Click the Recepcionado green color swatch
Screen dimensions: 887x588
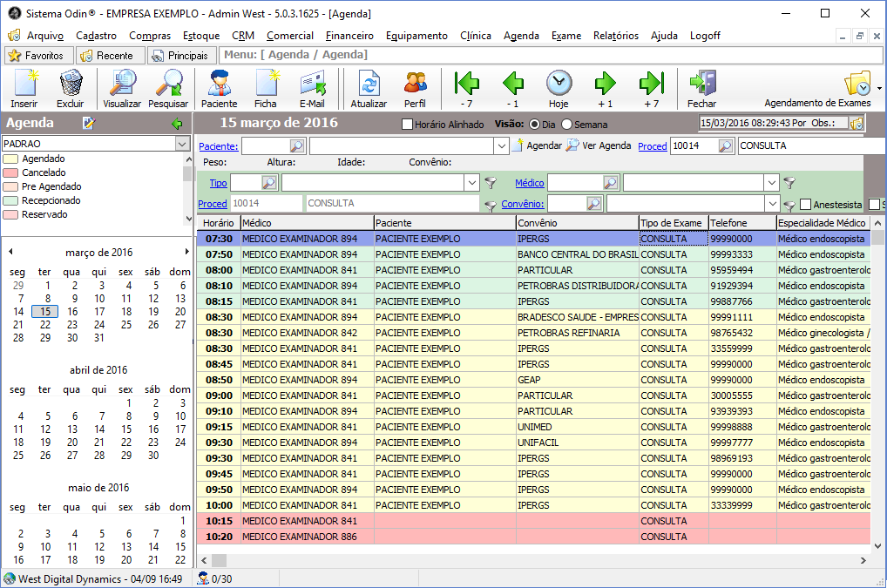click(10, 200)
